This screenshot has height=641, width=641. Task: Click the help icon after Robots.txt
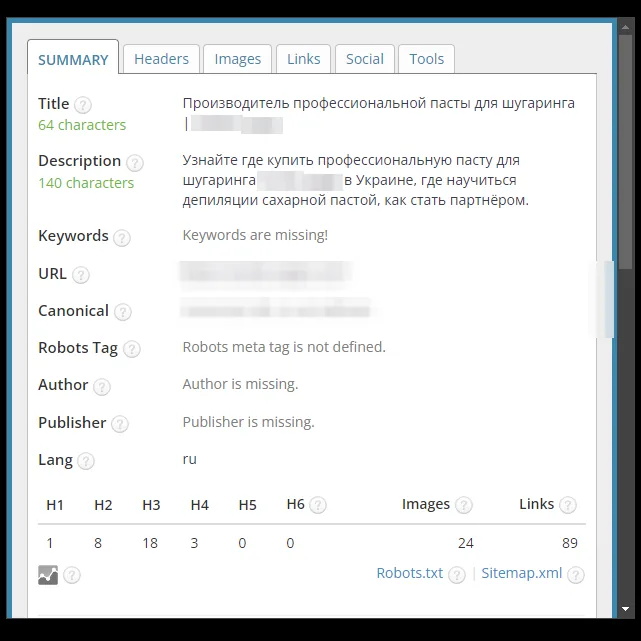pos(457,575)
